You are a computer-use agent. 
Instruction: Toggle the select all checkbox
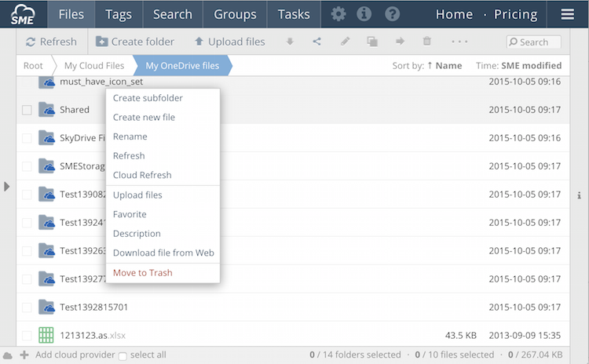[x=122, y=355]
